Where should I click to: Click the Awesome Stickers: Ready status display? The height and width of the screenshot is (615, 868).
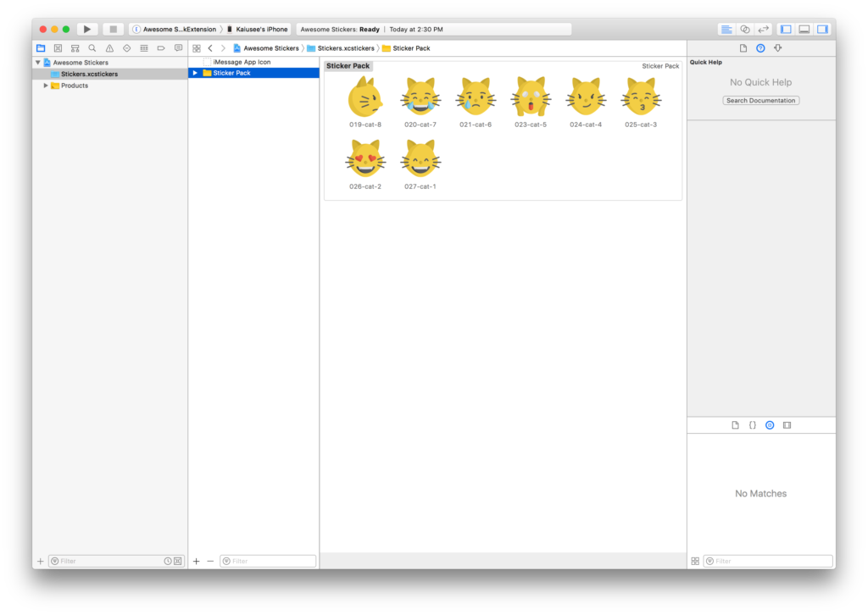point(434,30)
